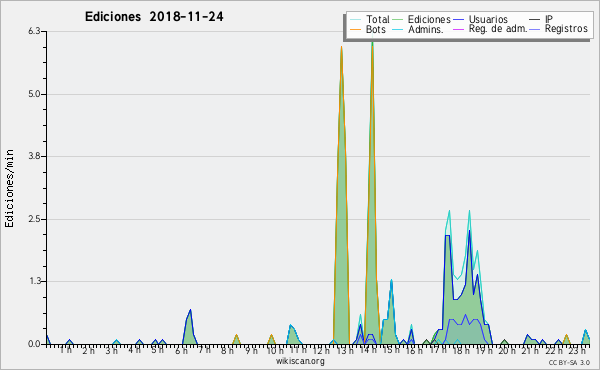Click the chart title 'Ediciones 2018-11-24'
Image resolution: width=600 pixels, height=370 pixels.
154,17
